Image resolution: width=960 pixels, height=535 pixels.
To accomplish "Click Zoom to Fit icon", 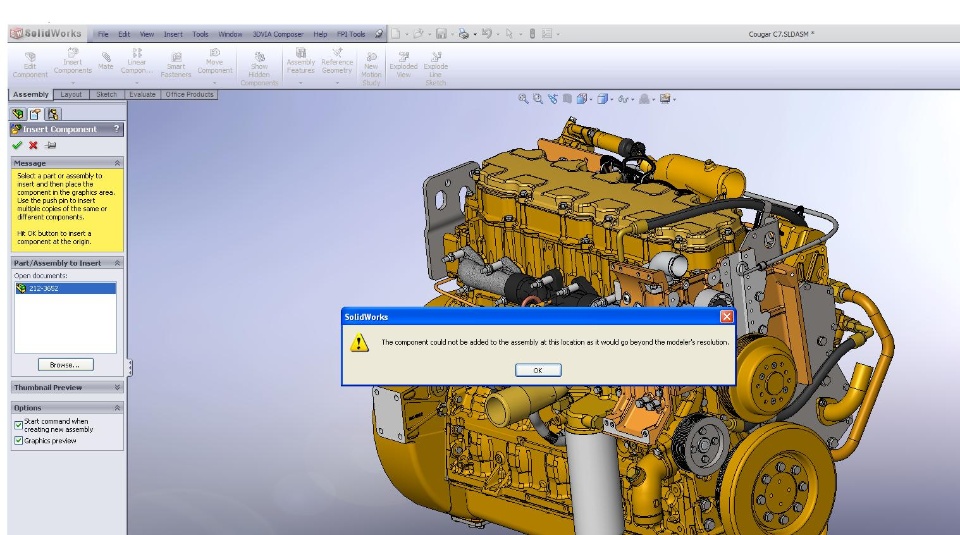I will point(523,99).
